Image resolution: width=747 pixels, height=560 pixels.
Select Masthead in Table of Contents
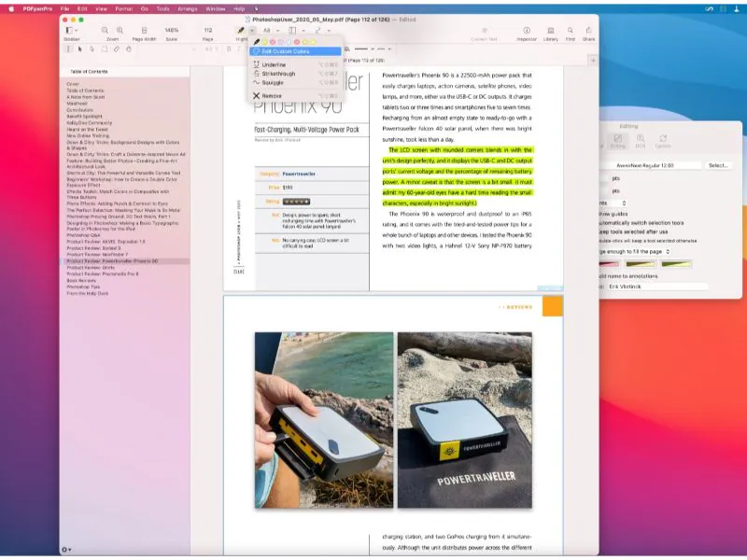(77, 104)
